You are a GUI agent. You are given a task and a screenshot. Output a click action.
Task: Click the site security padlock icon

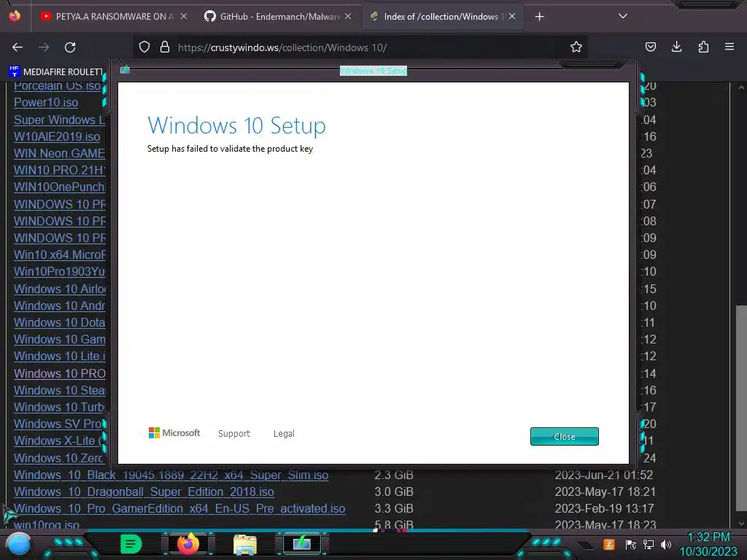[165, 47]
